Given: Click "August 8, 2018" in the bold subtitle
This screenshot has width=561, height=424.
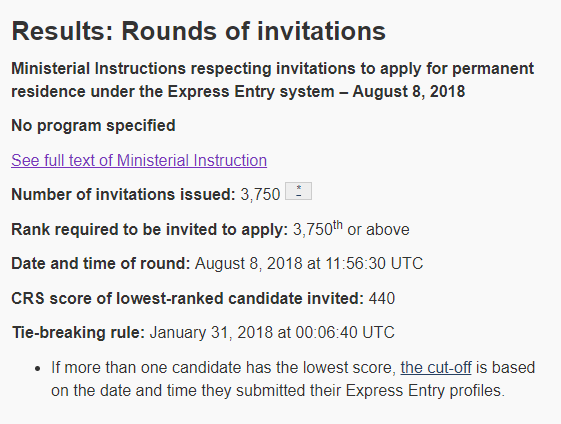Looking at the screenshot, I should pyautogui.click(x=409, y=92).
